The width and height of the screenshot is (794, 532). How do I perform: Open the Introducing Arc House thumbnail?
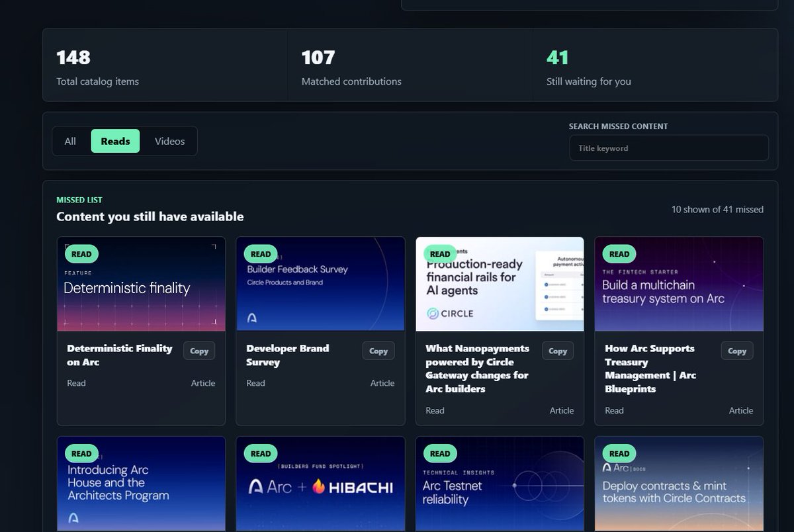(141, 484)
